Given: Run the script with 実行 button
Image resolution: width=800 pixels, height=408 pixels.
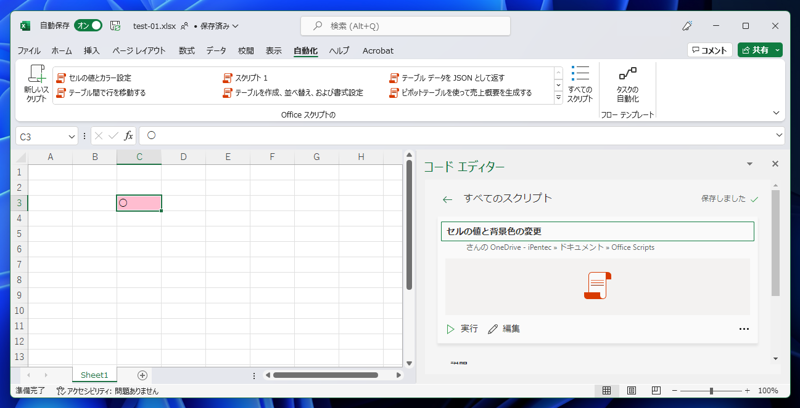Looking at the screenshot, I should click(462, 329).
